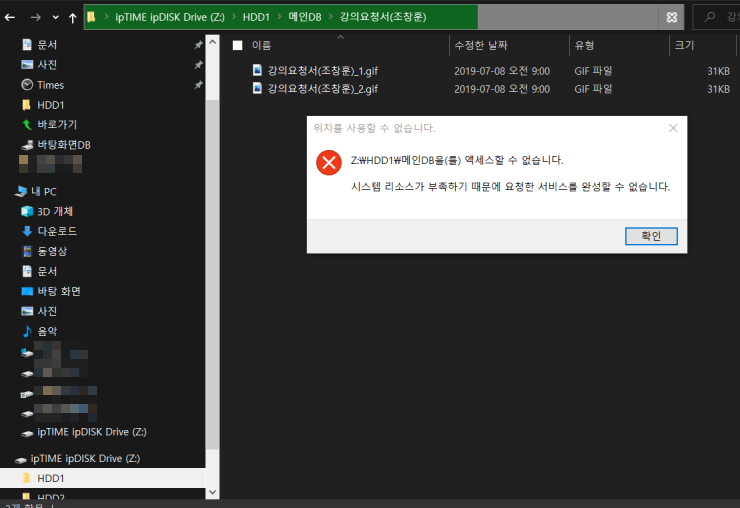Select 내 PC in navigation pane
Screen dimensions: 740x508
[43, 191]
